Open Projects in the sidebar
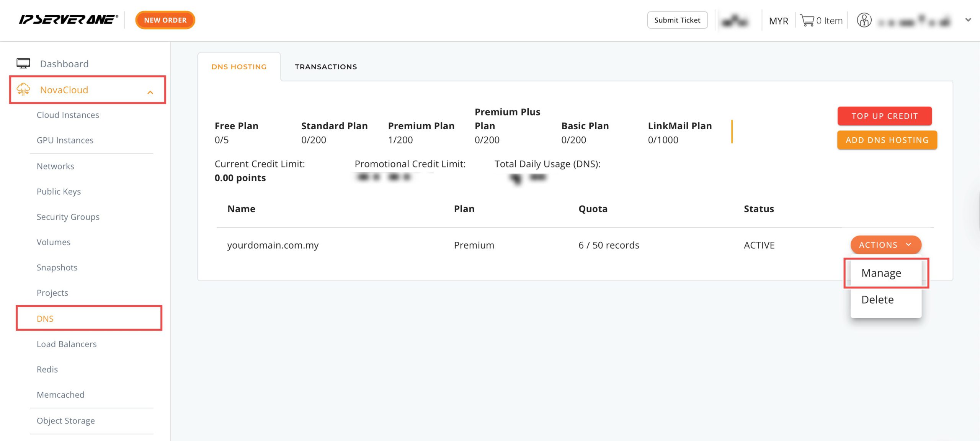The width and height of the screenshot is (980, 441). 52,292
